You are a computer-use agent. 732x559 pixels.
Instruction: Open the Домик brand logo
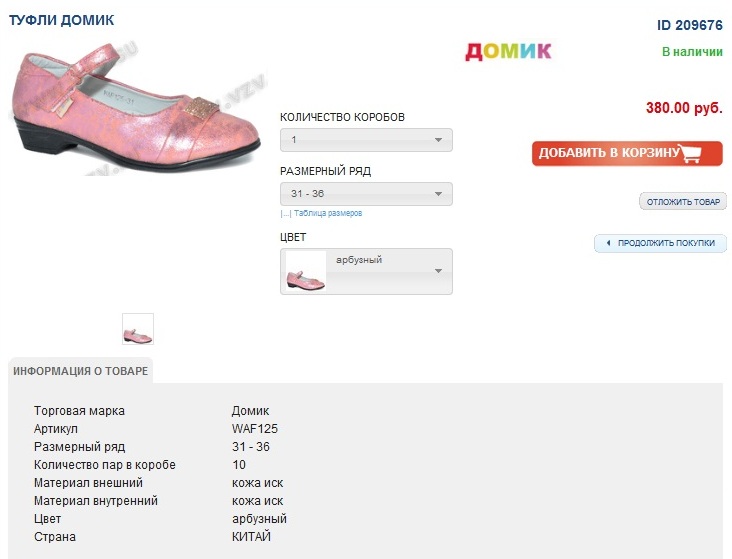click(x=508, y=51)
